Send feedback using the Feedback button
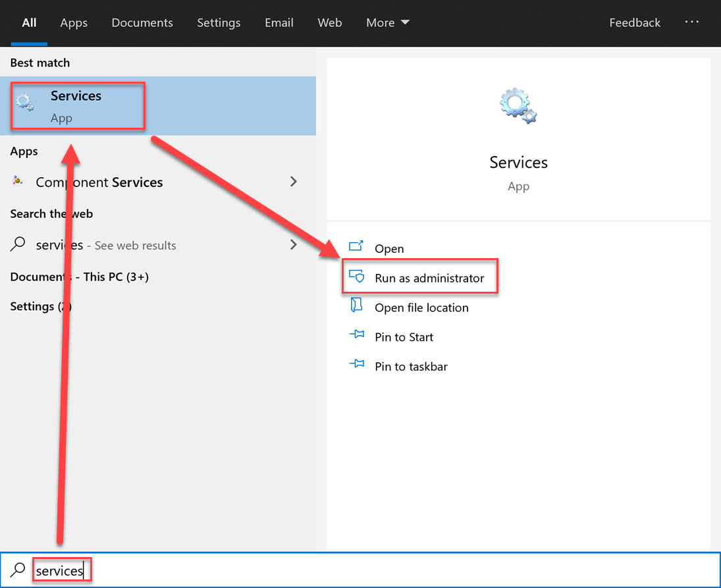Screen dimensions: 721x588 [x=634, y=22]
